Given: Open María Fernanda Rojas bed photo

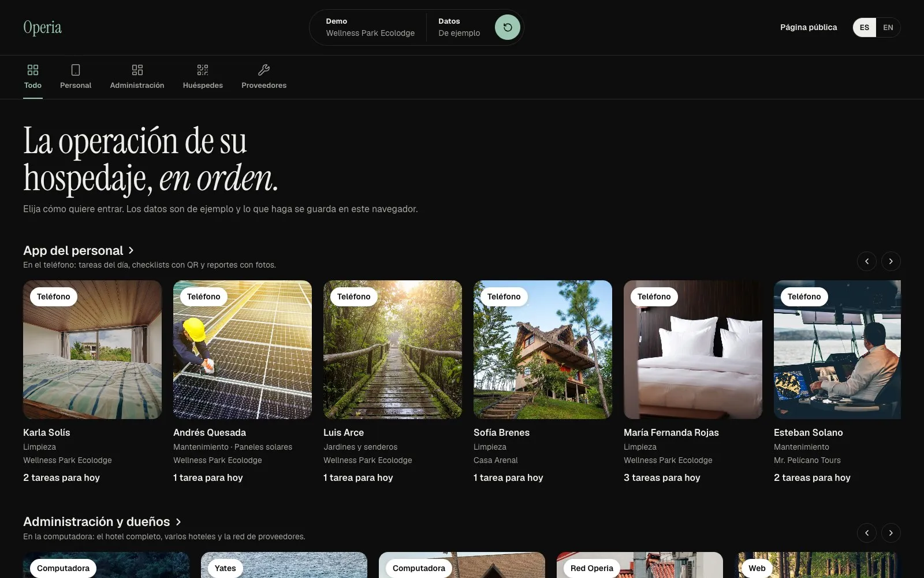Looking at the screenshot, I should [693, 350].
